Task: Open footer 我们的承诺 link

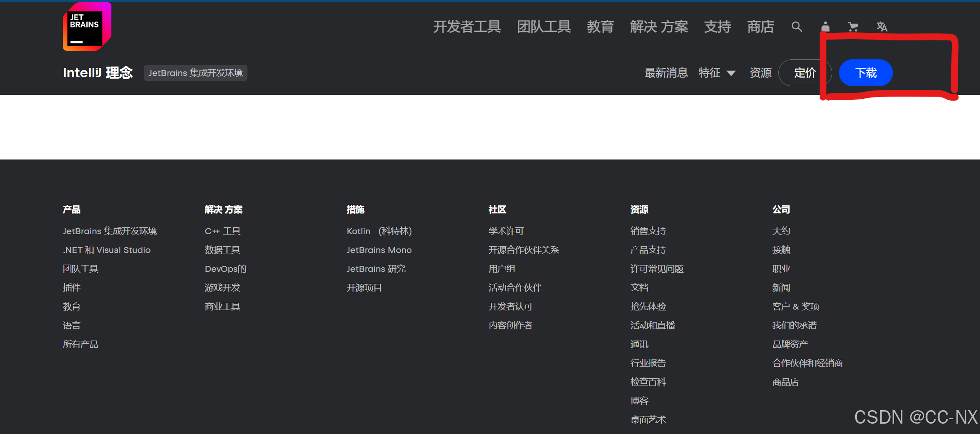Action: pyautogui.click(x=795, y=325)
